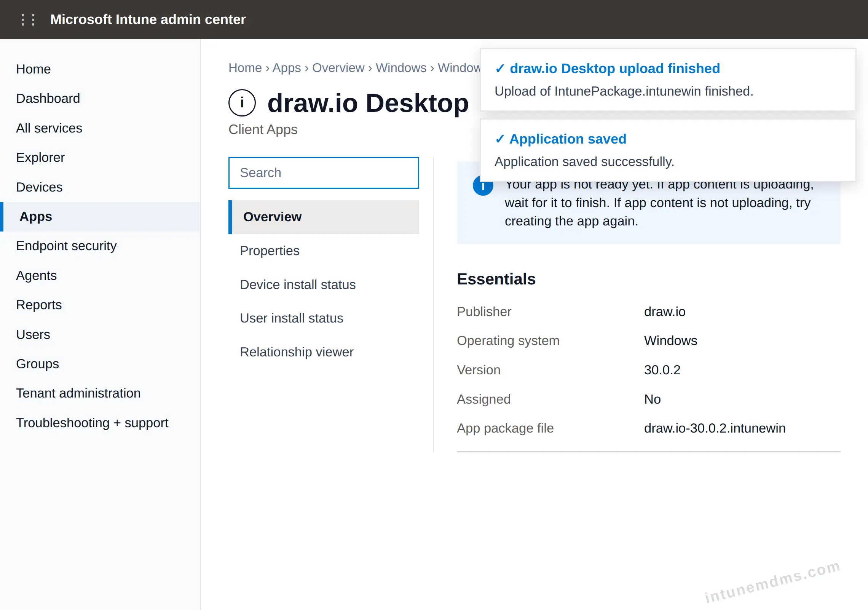
Task: Focus the app menu Search field
Action: (324, 173)
